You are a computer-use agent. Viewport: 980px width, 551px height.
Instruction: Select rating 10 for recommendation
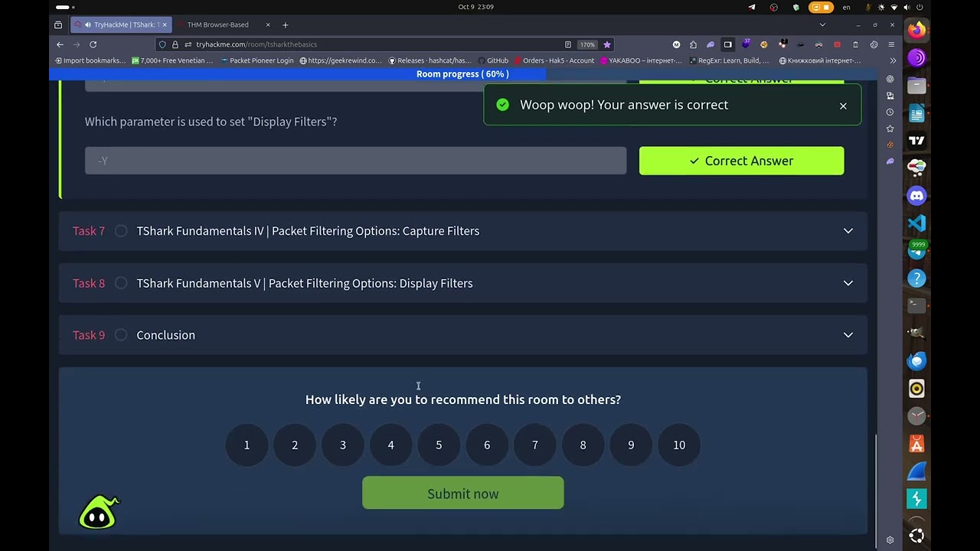[679, 445]
